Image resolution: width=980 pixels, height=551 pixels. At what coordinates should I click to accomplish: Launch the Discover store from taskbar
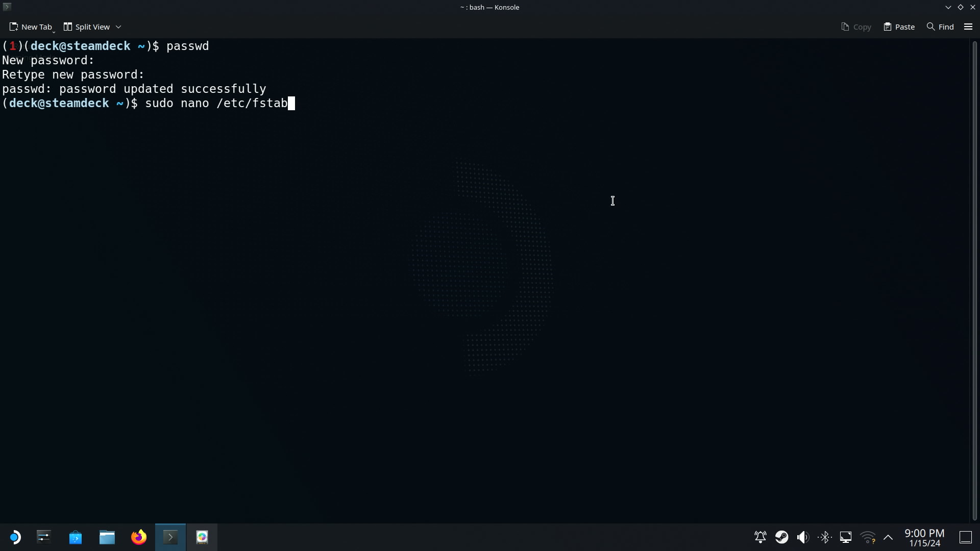coord(76,537)
